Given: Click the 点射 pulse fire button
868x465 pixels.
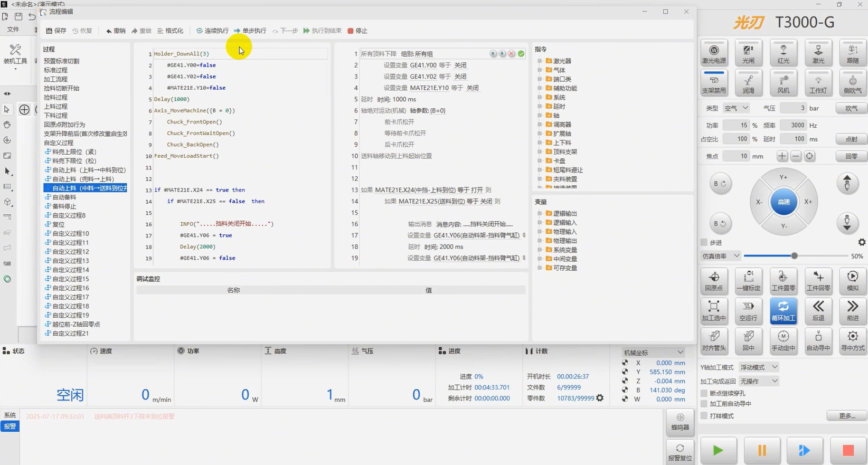Looking at the screenshot, I should (x=851, y=139).
